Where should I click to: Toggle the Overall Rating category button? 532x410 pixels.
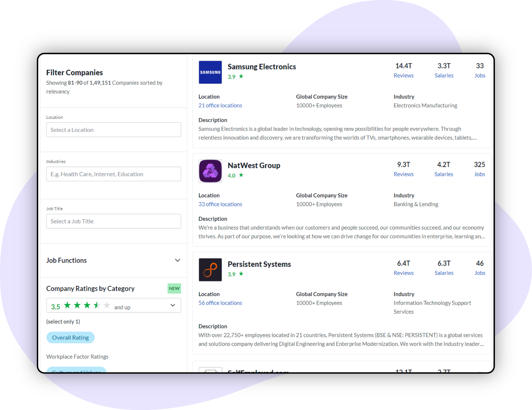click(x=70, y=337)
